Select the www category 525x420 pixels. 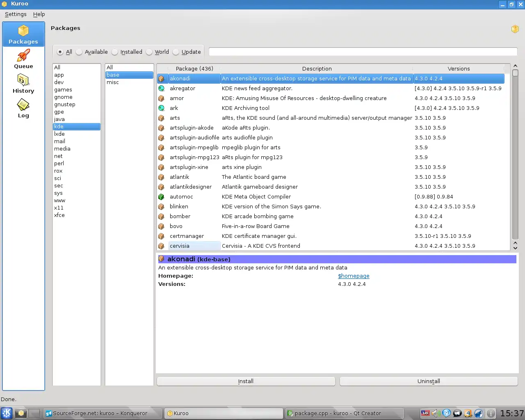coord(76,201)
